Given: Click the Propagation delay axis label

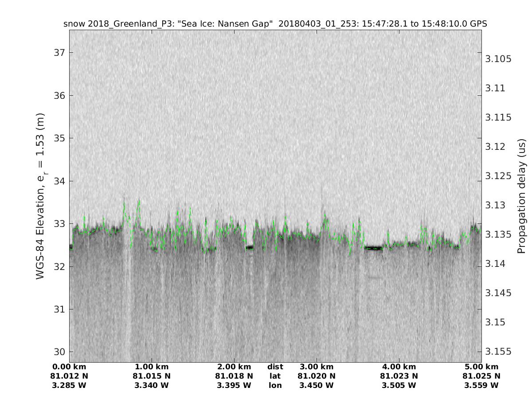Looking at the screenshot, I should click(521, 196).
